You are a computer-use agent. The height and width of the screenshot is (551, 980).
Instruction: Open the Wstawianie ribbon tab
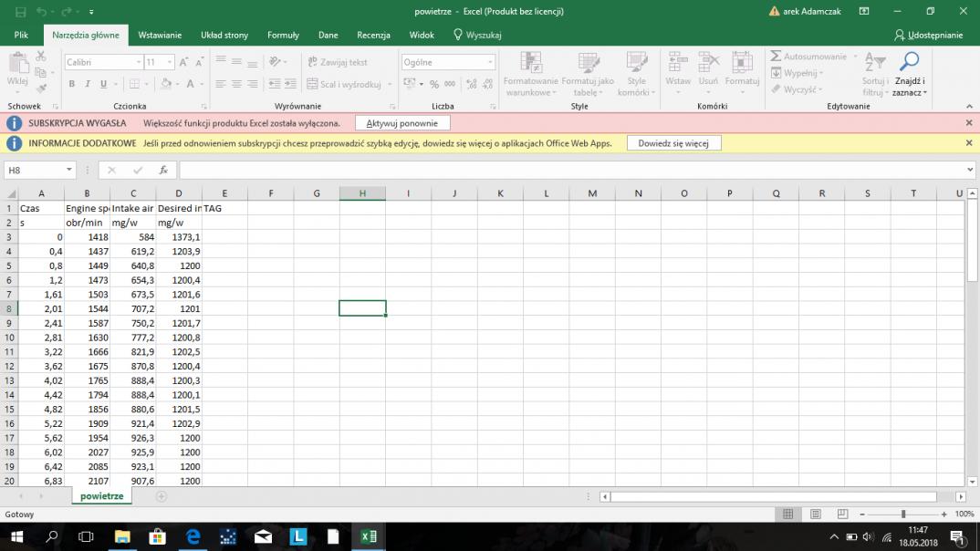point(160,35)
